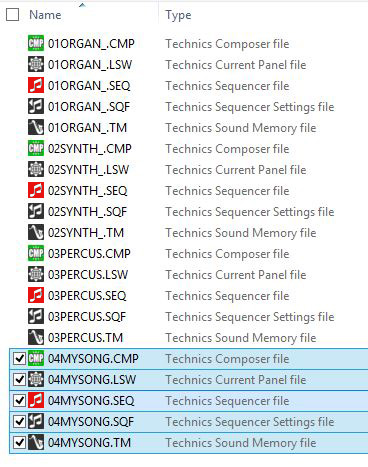Click the Sequencer type text of 03PERCUS.SEQ
The image size is (368, 467).
(x=227, y=296)
